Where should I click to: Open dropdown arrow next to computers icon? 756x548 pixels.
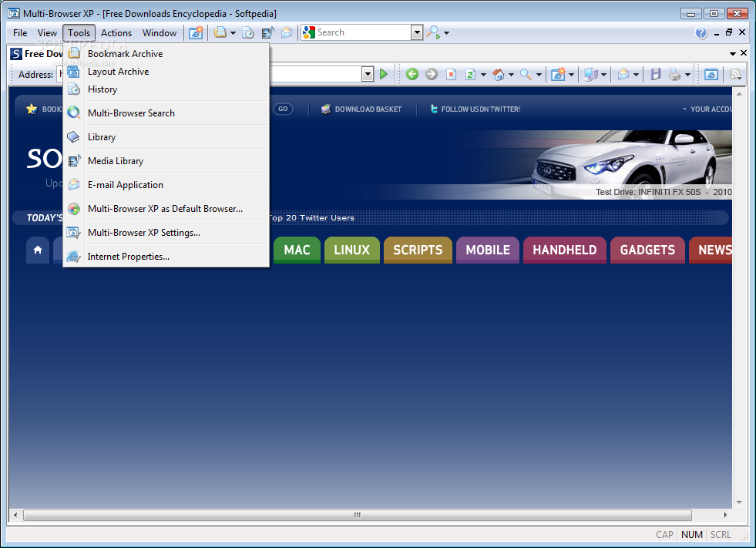coord(603,75)
